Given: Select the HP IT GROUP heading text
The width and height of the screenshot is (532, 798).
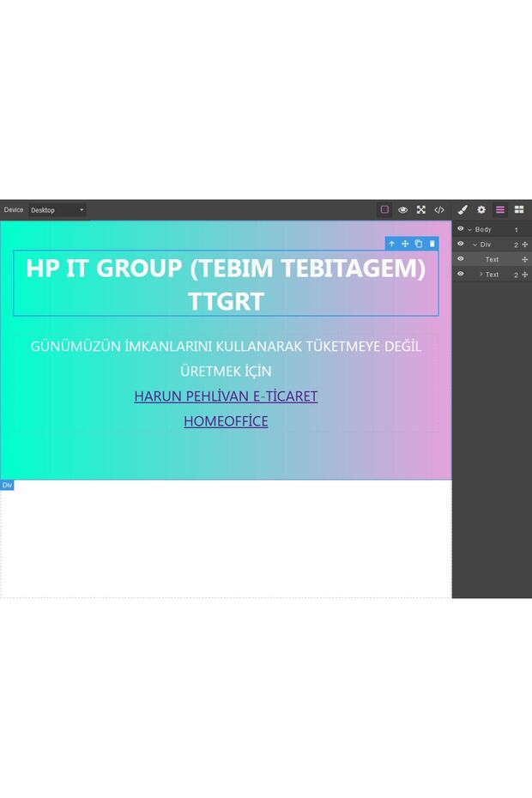Looking at the screenshot, I should (226, 284).
